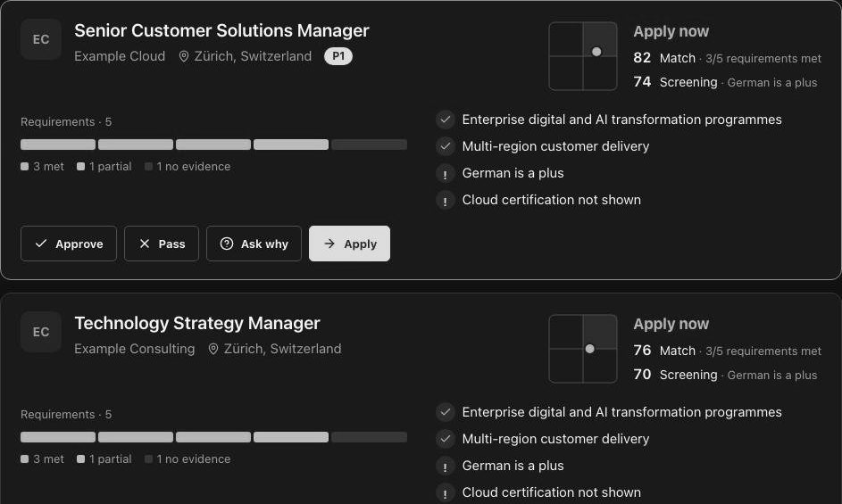This screenshot has width=842, height=504.
Task: Click the EC logo for Example Cloud
Action: click(41, 39)
